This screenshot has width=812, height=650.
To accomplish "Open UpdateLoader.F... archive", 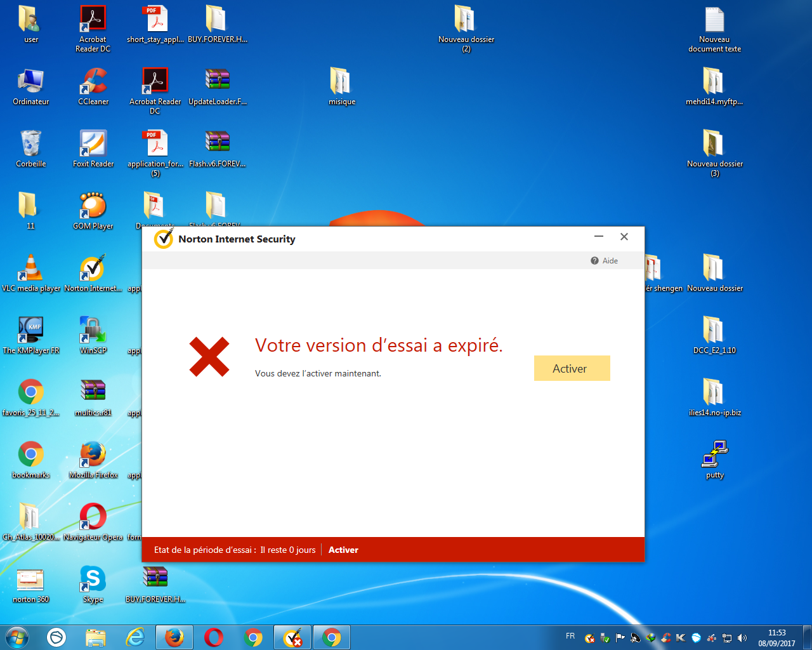I will tap(218, 87).
